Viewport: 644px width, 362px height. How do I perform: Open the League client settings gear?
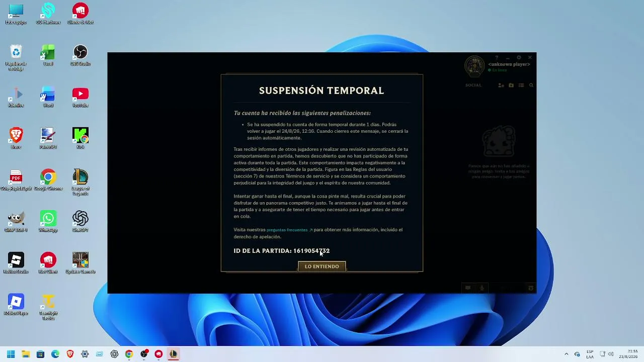[519, 58]
